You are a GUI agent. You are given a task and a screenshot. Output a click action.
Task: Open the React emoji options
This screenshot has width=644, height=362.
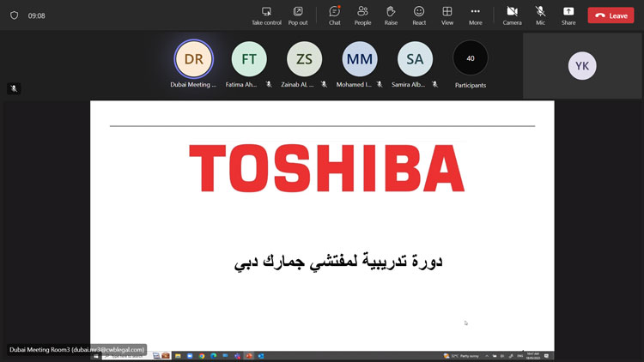(419, 15)
